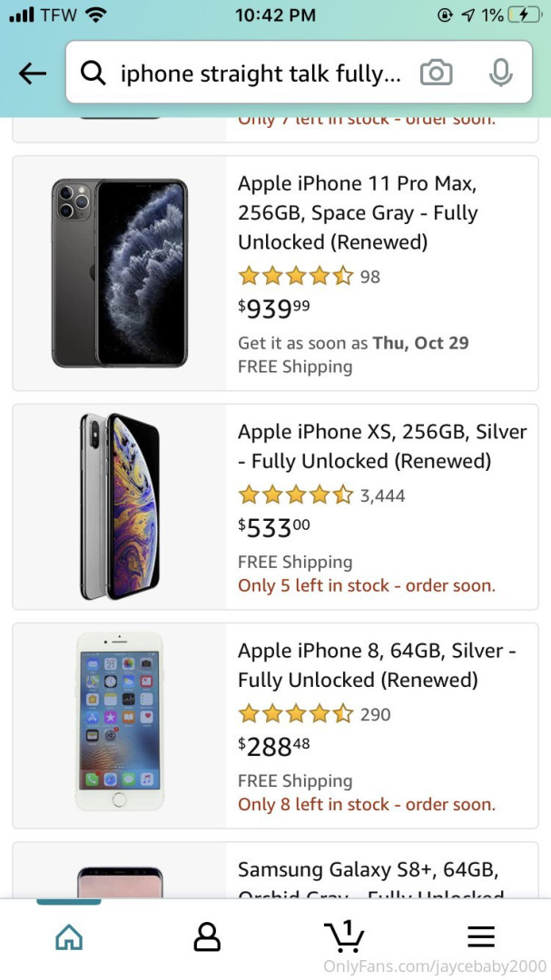Open iPhone 11 Pro Max listing title
Image resolution: width=551 pixels, height=980 pixels.
[x=358, y=212]
